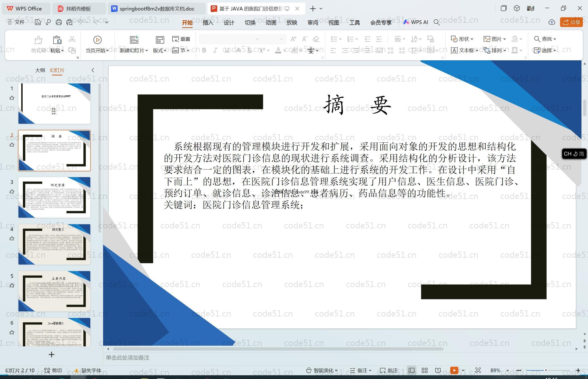
Task: Toggle Bold formatting
Action: pyautogui.click(x=204, y=50)
